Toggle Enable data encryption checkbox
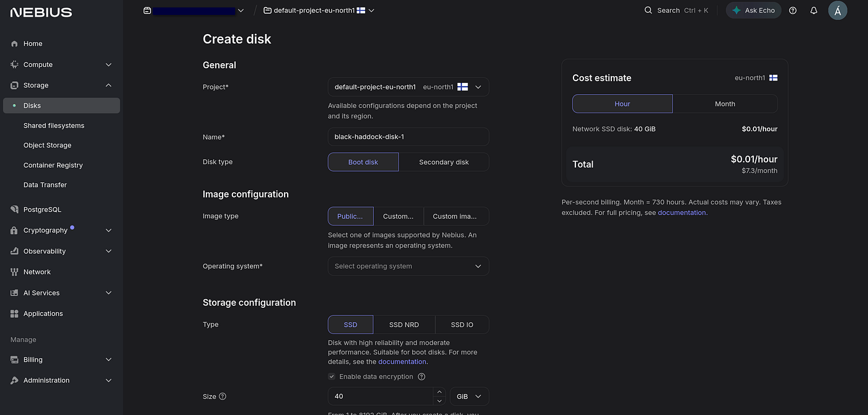 click(x=332, y=377)
